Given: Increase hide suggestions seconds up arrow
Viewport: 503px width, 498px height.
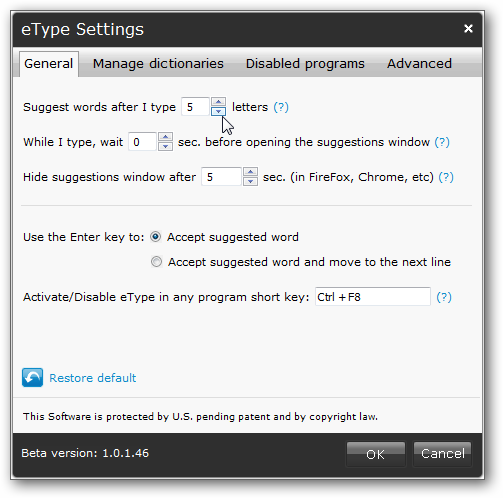Looking at the screenshot, I should pyautogui.click(x=250, y=172).
